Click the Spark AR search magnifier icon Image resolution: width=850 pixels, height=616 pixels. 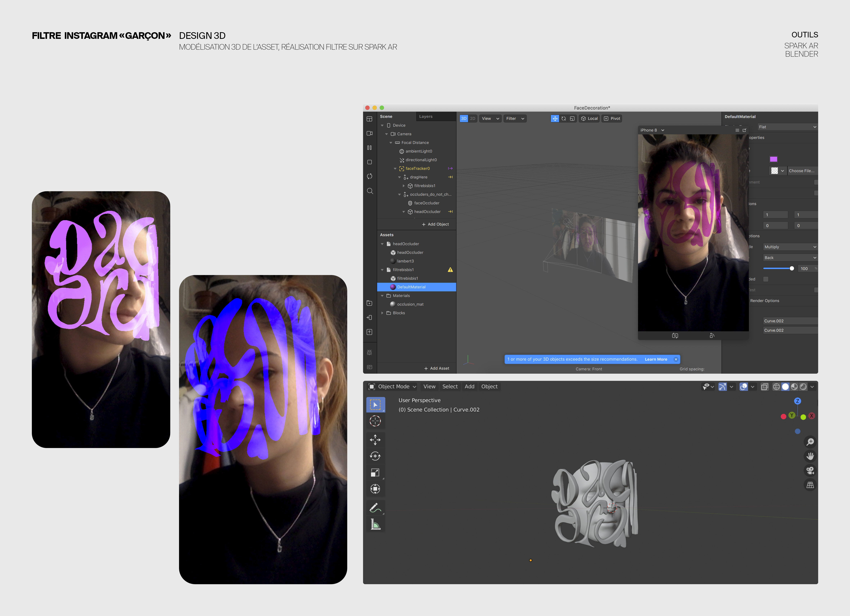370,191
